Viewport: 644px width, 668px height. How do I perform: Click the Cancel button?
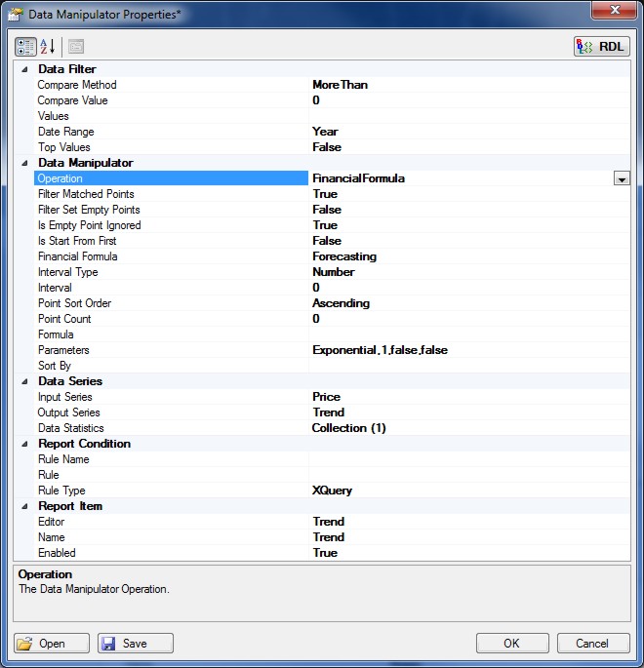pos(592,644)
